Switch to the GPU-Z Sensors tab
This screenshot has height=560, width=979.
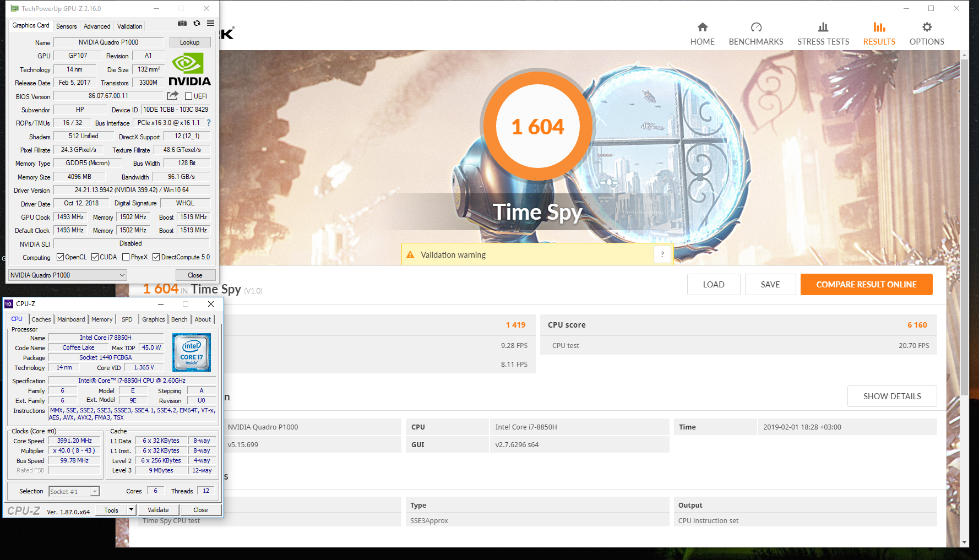[67, 26]
